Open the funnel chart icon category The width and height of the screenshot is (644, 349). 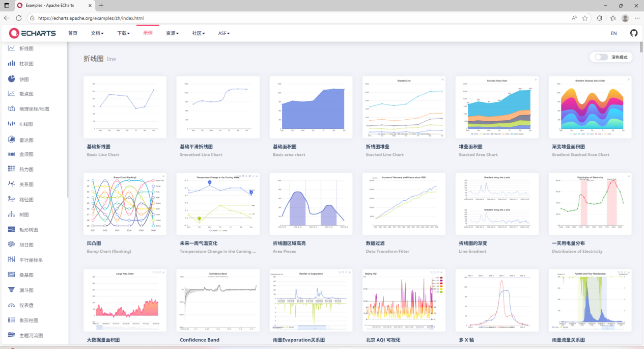point(11,290)
